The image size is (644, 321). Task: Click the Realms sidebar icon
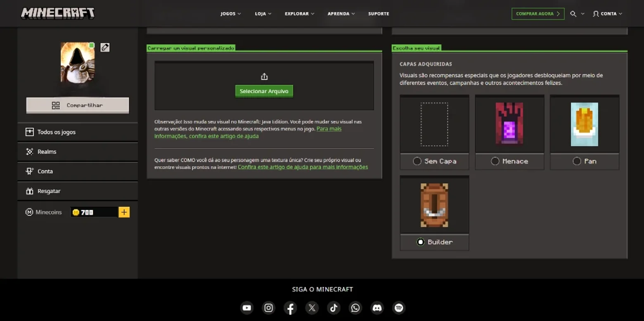(x=29, y=152)
